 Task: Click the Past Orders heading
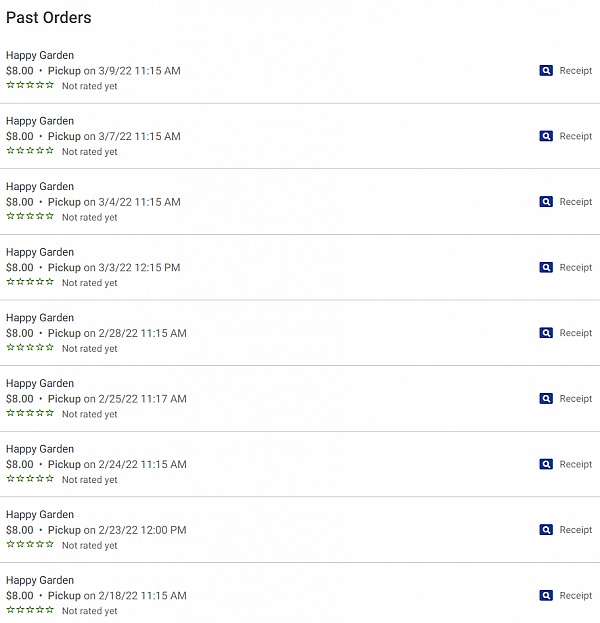click(48, 18)
